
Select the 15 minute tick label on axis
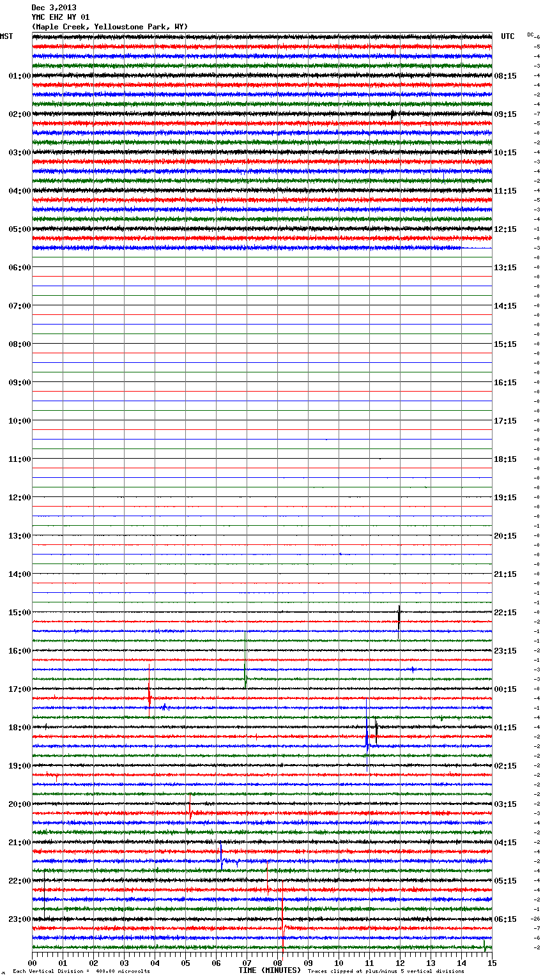tap(491, 963)
